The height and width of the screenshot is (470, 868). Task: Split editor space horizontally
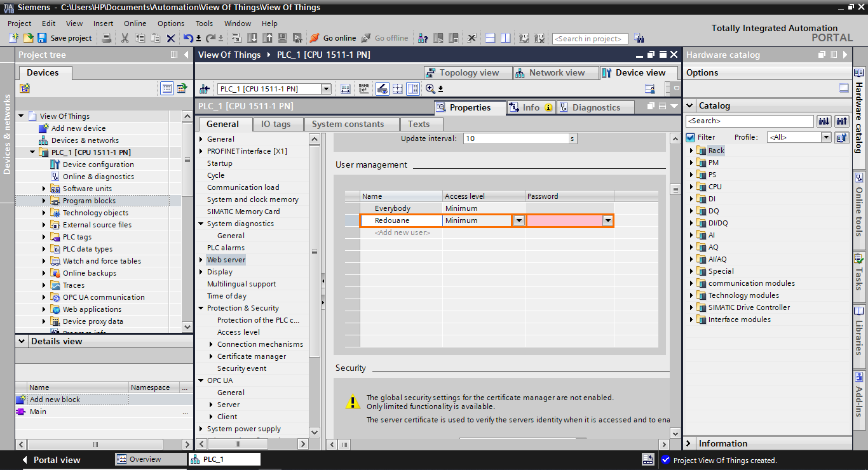[490, 38]
